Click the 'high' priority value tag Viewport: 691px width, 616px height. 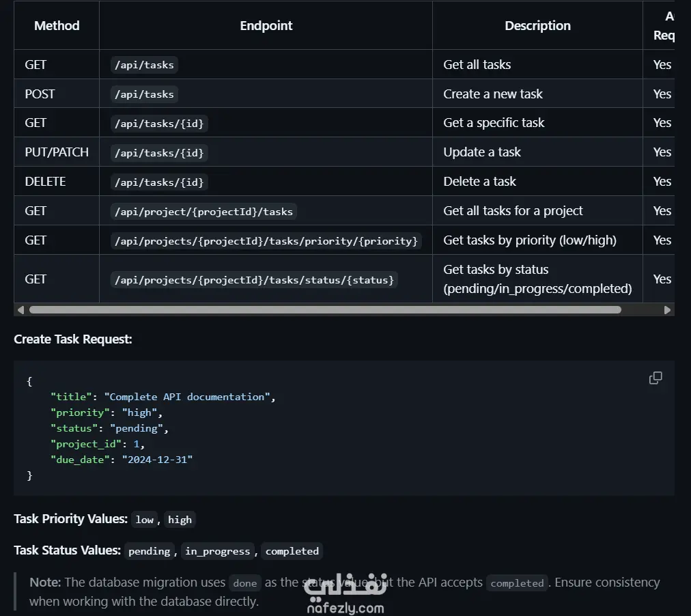180,520
